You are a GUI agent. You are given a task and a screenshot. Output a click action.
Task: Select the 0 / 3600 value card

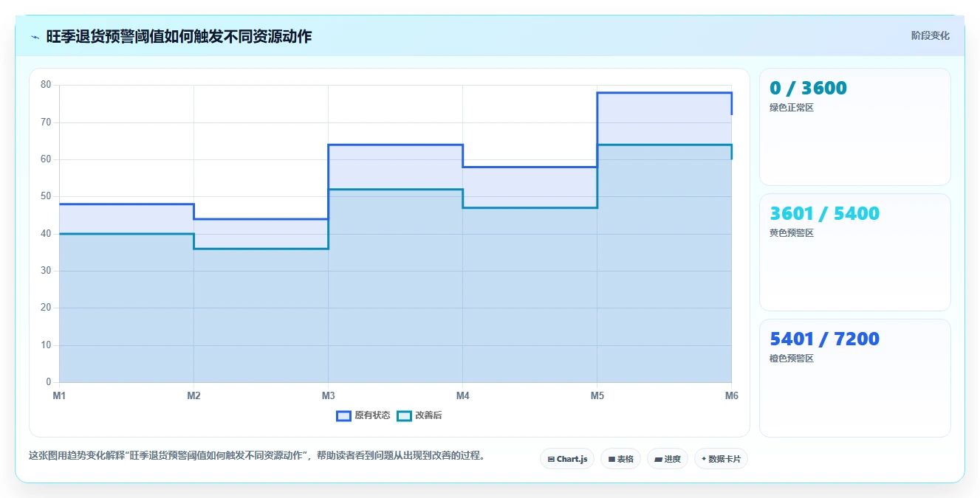click(x=854, y=127)
